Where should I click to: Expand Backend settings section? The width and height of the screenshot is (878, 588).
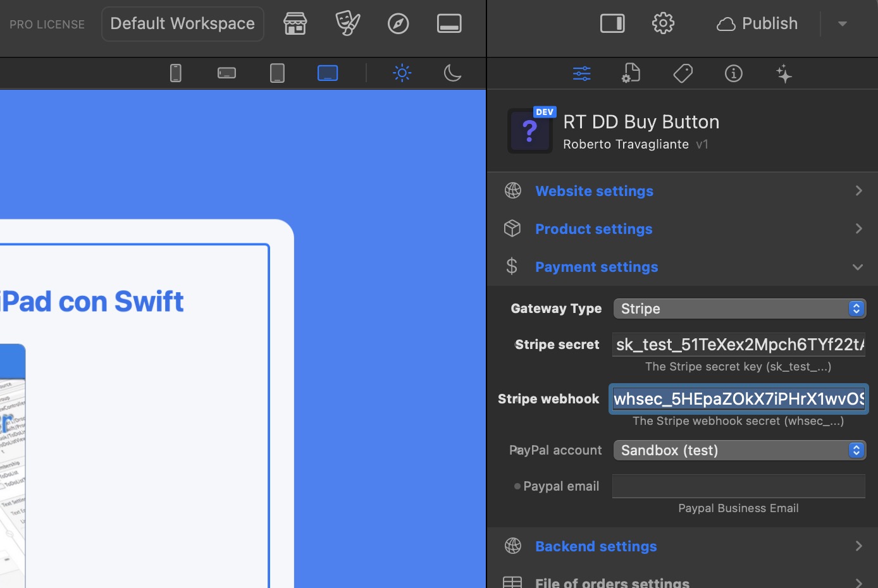click(683, 546)
